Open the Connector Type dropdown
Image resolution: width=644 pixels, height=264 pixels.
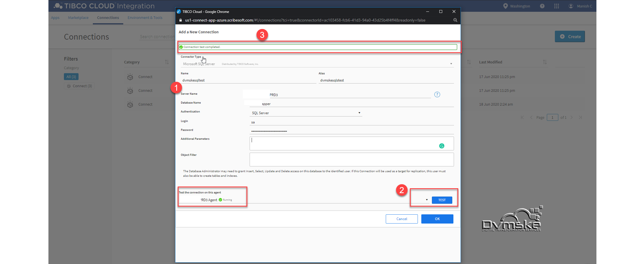click(451, 63)
